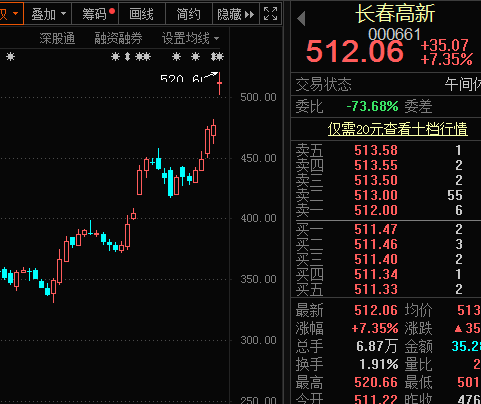Click the 换手 value 1.91%

[x=379, y=364]
